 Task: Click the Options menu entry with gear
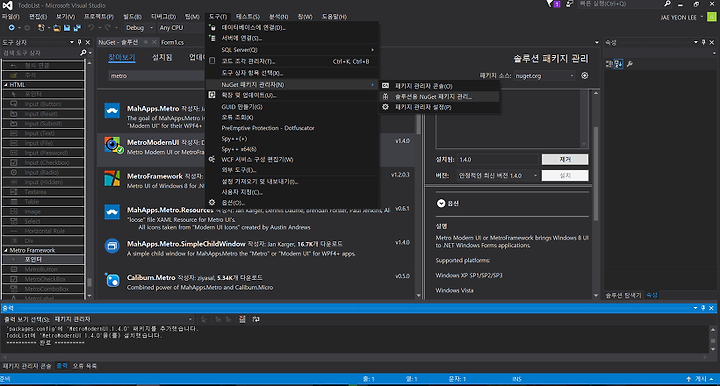coord(292,202)
